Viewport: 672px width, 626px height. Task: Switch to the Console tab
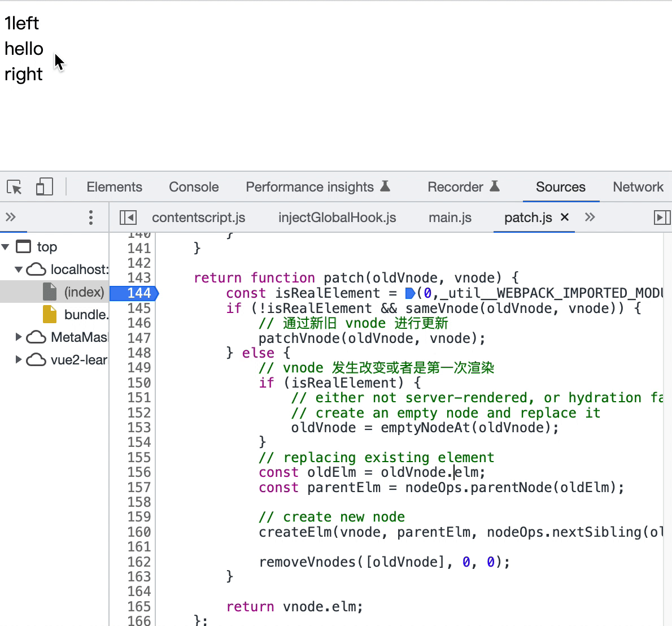[194, 187]
